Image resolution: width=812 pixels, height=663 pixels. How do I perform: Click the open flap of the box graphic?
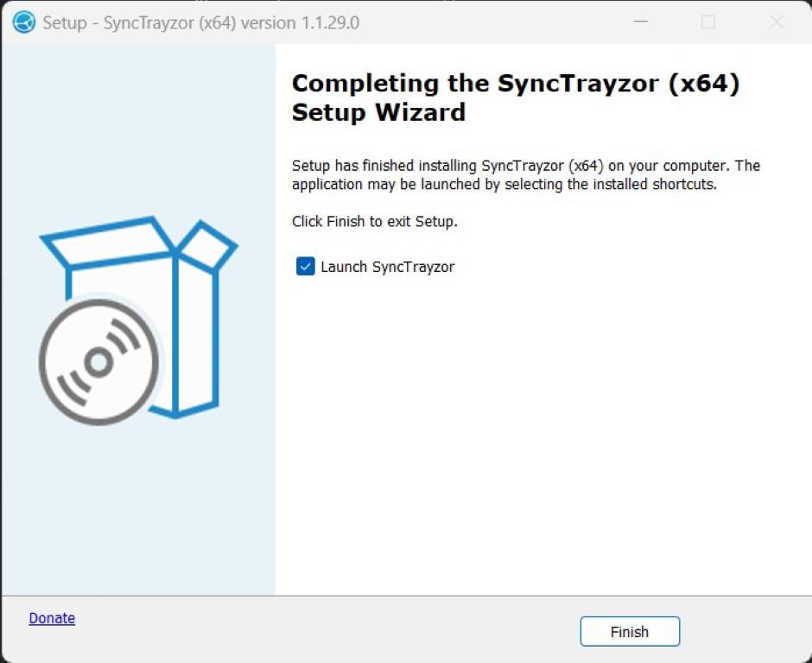point(208,248)
